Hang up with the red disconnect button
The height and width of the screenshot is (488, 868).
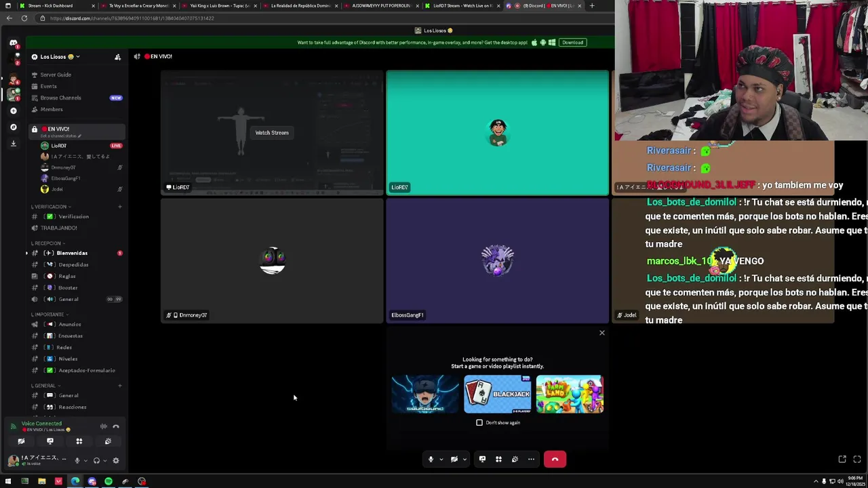pos(555,460)
